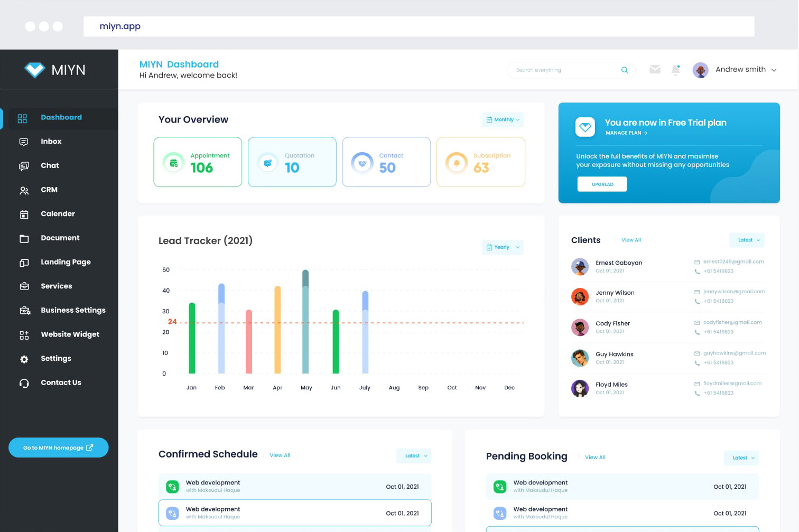Open the CRM section
Screen dimensions: 799x532
49,190
